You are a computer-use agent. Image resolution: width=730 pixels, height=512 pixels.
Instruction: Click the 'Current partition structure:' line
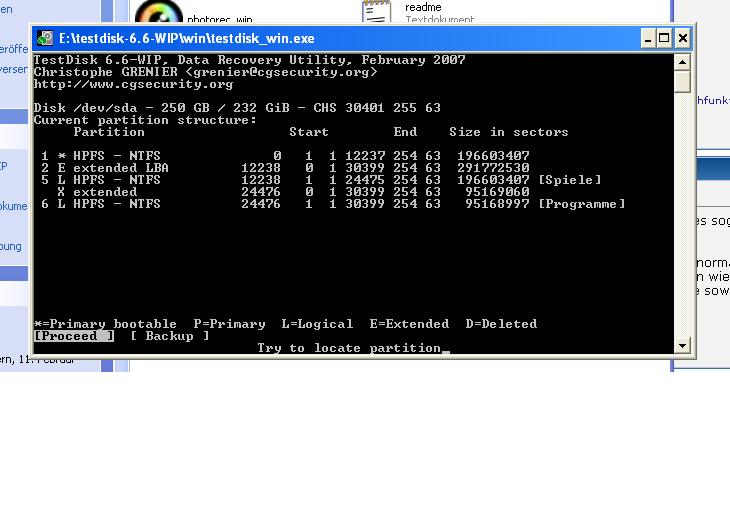[x=145, y=120]
